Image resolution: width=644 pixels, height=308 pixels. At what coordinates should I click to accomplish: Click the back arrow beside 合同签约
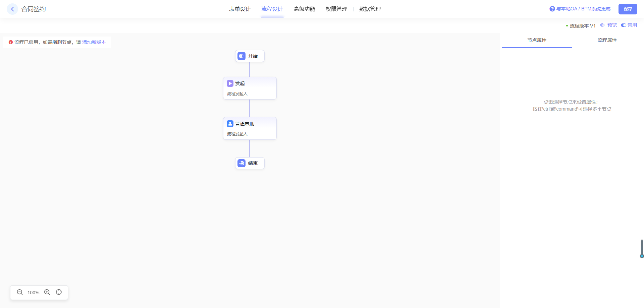12,9
